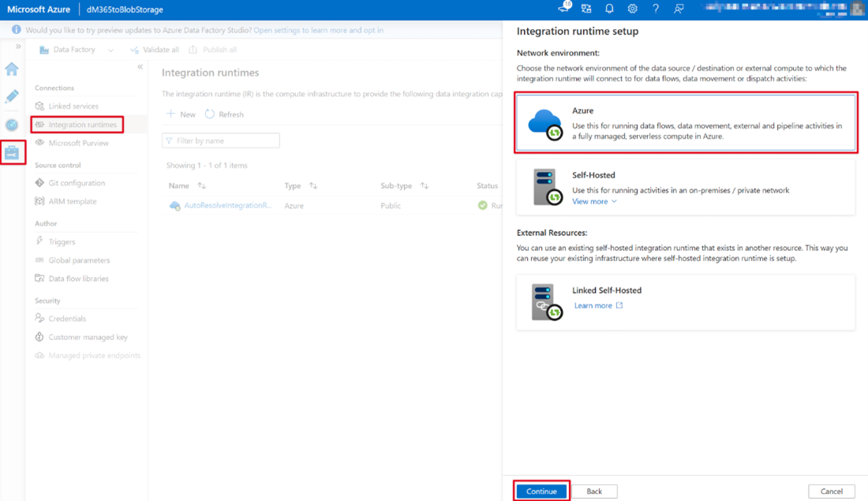Collapse the Connections pane with double chevron
868x501 pixels.
pyautogui.click(x=141, y=67)
